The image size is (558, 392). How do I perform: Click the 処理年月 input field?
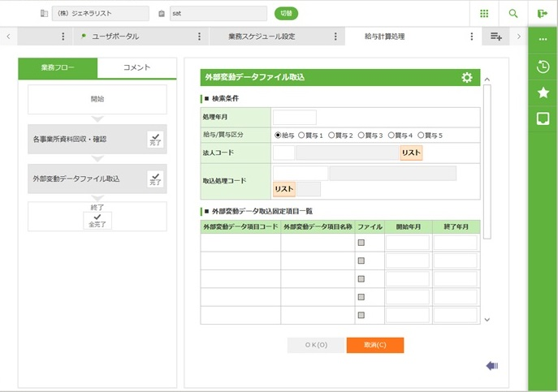click(294, 118)
